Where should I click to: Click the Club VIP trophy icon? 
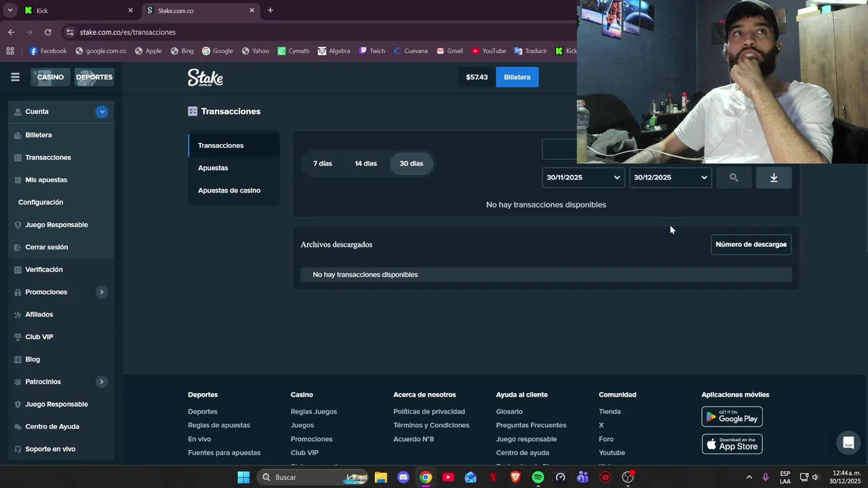(x=18, y=337)
